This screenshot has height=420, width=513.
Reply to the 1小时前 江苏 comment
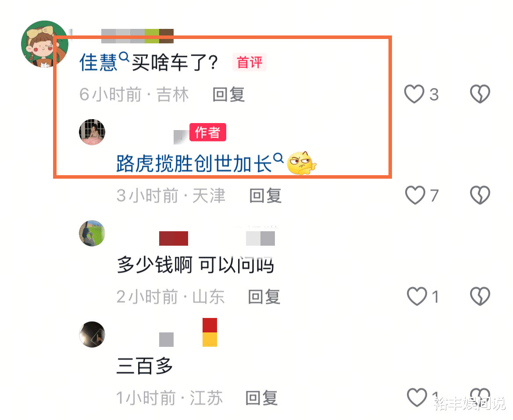[x=262, y=398]
